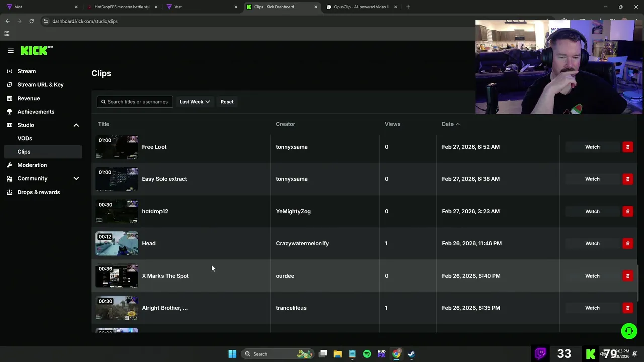Open Chrome from the taskbar
Viewport: 644px width, 362px height.
tap(396, 354)
